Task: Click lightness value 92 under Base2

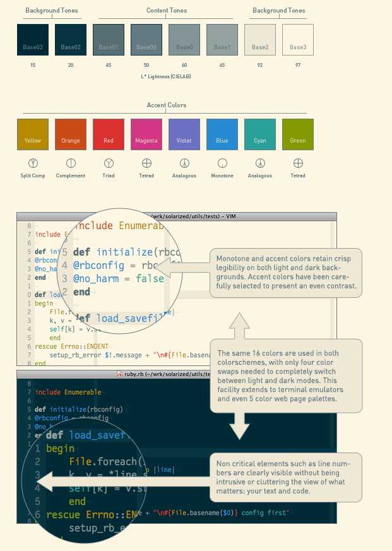Action: (x=260, y=65)
